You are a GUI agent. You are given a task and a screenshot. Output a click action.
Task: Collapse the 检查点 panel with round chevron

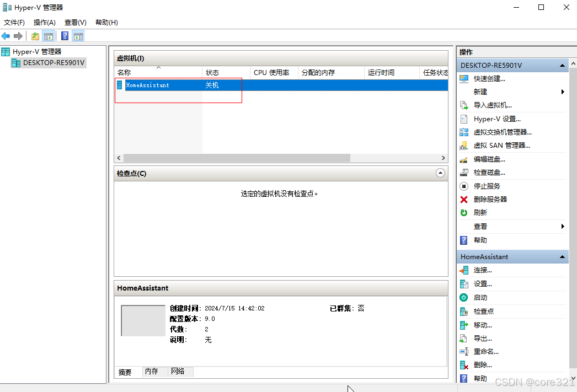tap(440, 173)
